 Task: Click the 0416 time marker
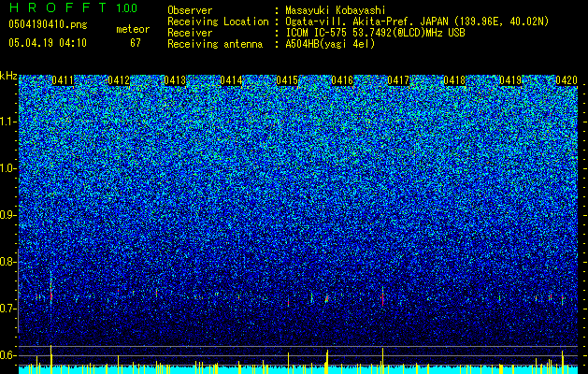[342, 80]
